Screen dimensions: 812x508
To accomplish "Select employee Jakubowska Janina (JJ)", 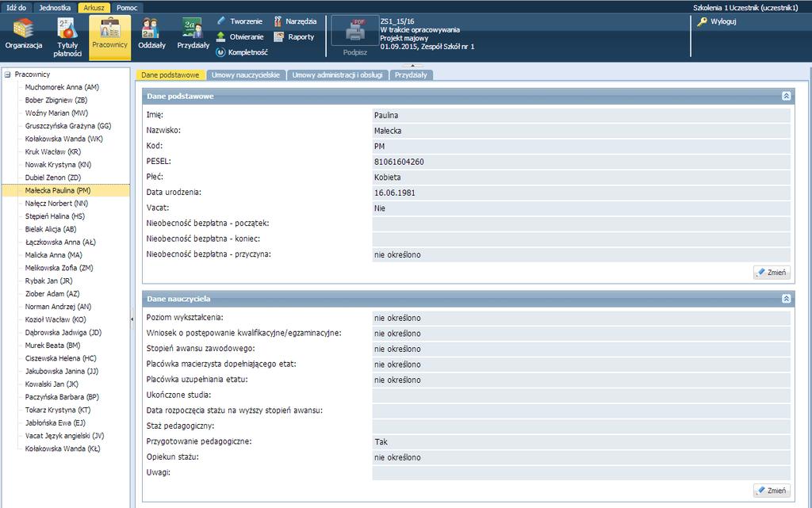I will point(62,372).
